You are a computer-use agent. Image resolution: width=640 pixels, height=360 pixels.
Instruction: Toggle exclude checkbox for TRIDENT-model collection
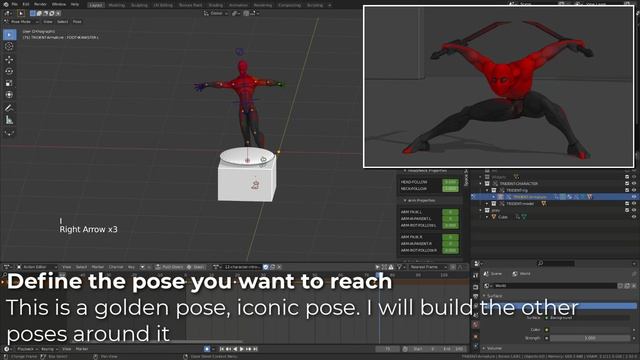click(x=627, y=203)
